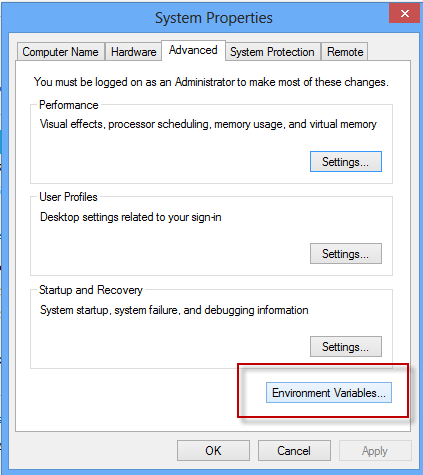Open User Profiles Settings button
Image resolution: width=423 pixels, height=475 pixels.
[346, 254]
